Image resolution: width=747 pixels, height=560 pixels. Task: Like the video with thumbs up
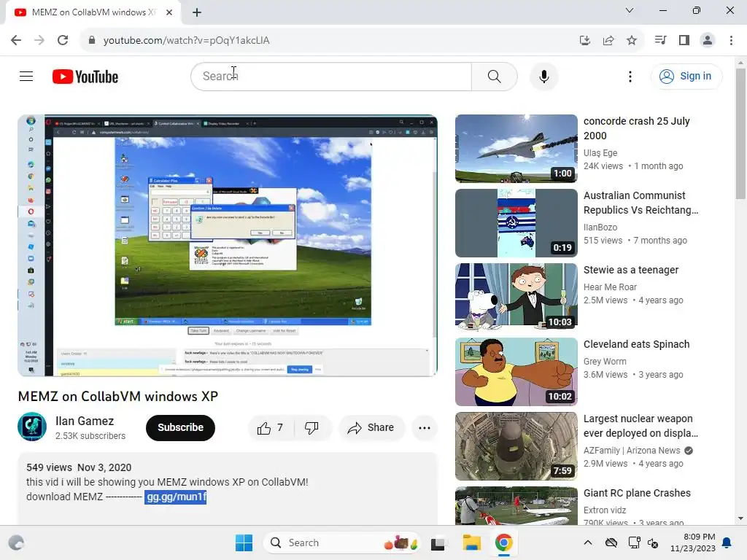coord(270,427)
